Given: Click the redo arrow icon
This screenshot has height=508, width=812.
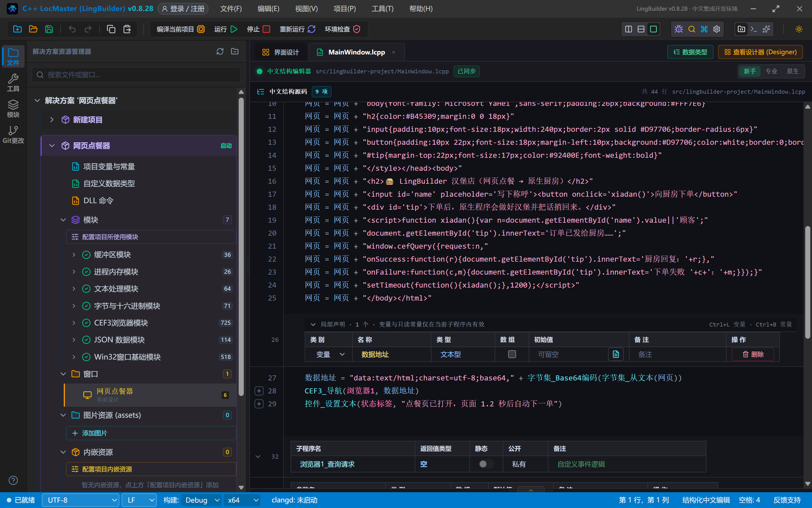Looking at the screenshot, I should (x=88, y=29).
